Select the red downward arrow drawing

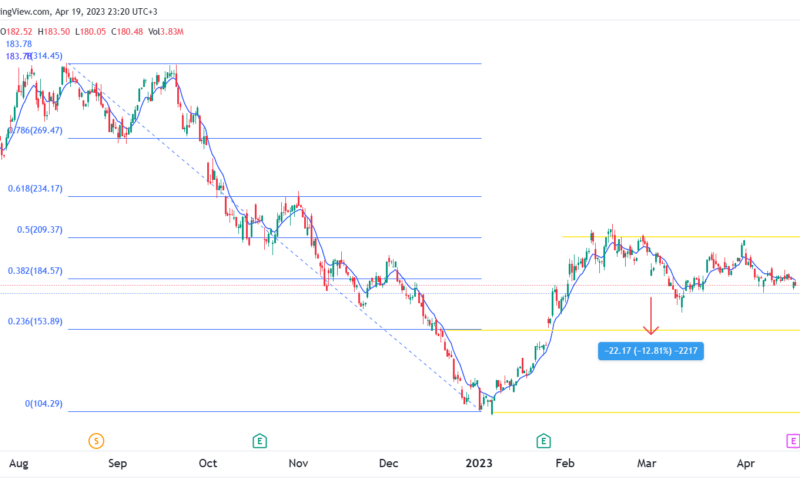(651, 315)
